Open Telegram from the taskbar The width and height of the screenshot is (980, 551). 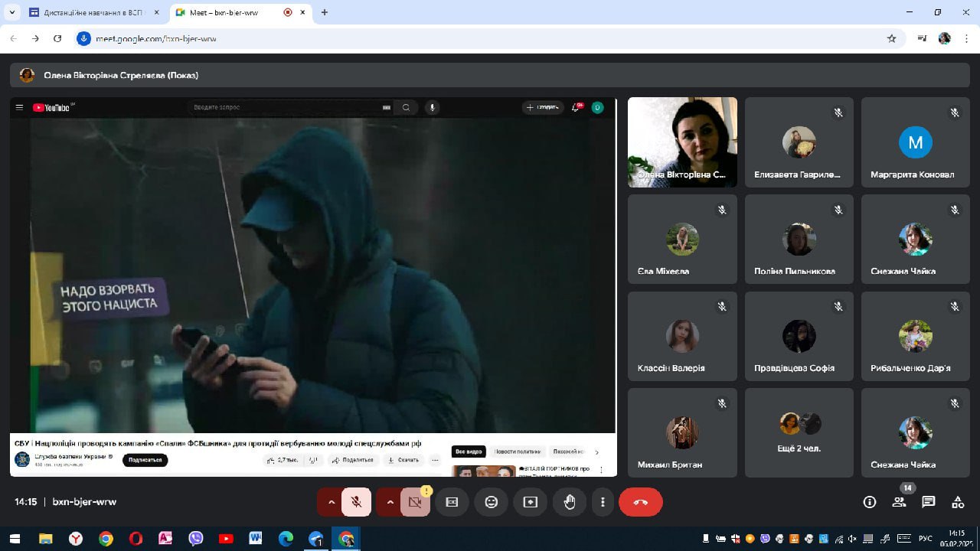click(x=315, y=539)
